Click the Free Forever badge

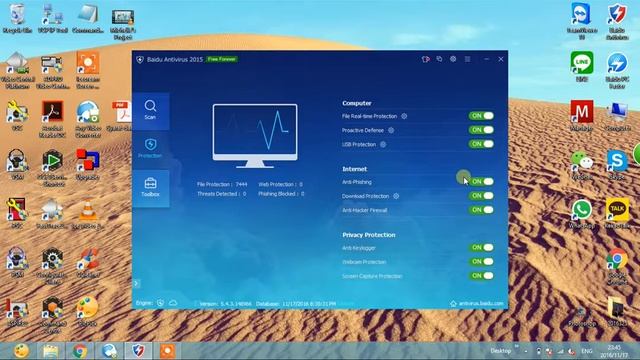pos(222,59)
